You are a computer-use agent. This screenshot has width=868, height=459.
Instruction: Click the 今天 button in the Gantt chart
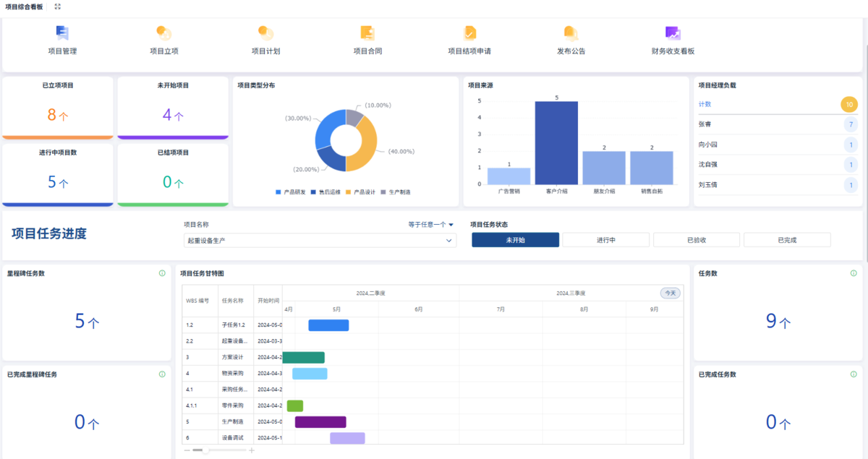click(x=670, y=293)
